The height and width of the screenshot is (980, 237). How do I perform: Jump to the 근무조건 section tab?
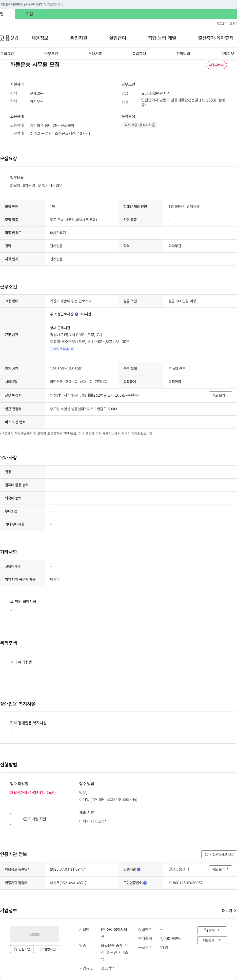(51, 54)
